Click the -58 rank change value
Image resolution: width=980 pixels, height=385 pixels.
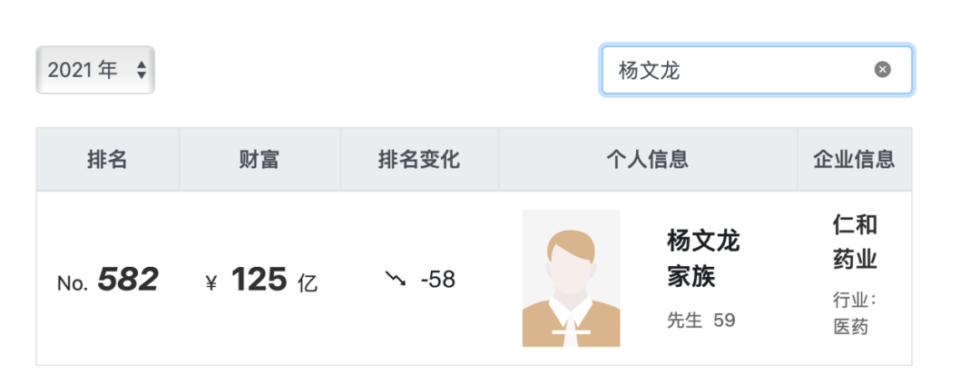point(437,280)
